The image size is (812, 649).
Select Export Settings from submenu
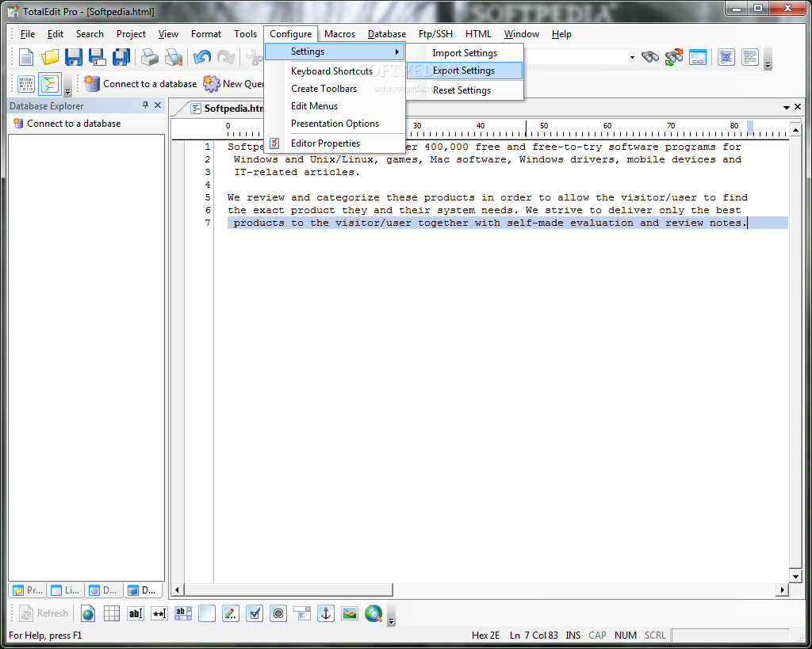(x=465, y=71)
